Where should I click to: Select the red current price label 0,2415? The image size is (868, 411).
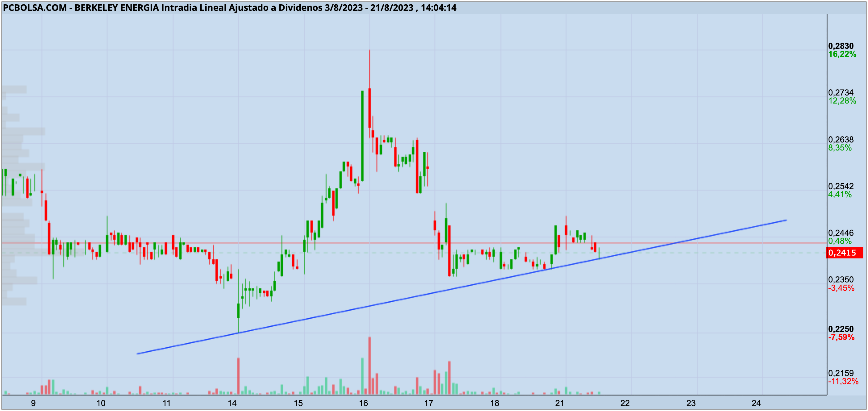pos(845,253)
